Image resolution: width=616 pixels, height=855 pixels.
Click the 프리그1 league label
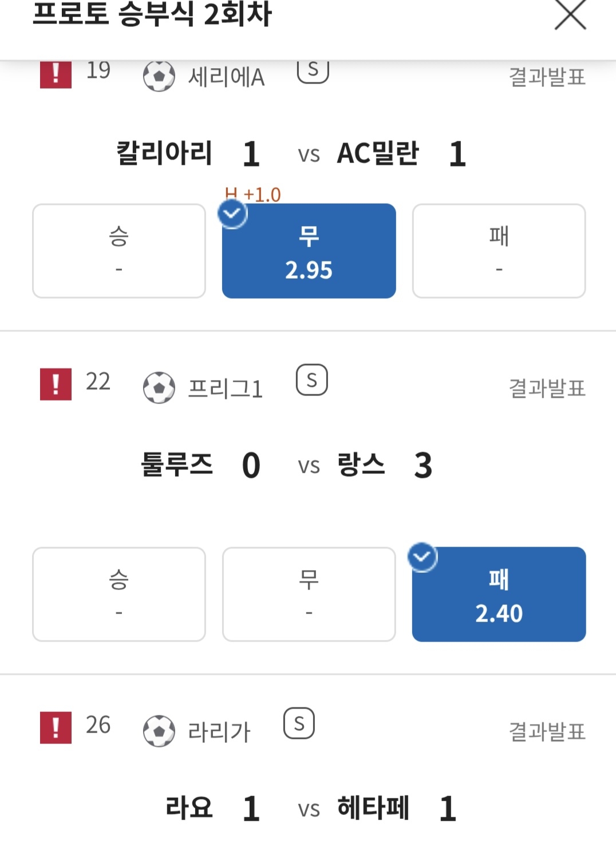tap(225, 389)
